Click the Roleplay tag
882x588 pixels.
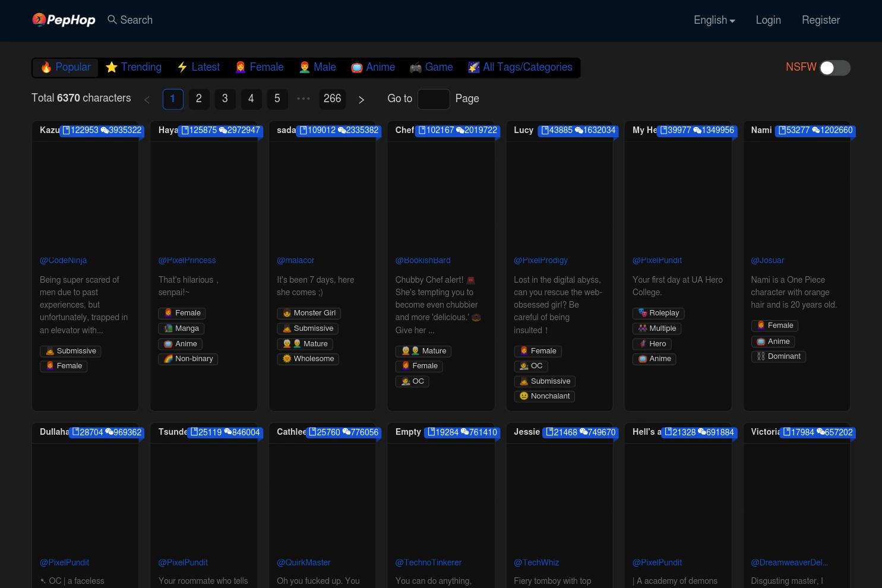658,313
